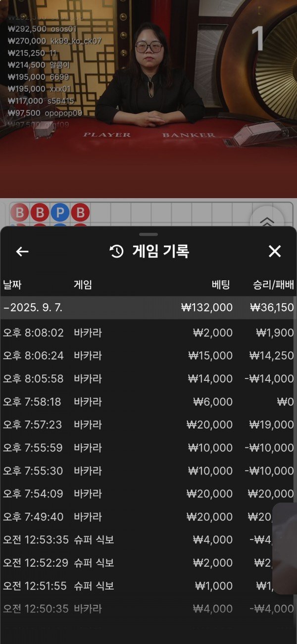
Task: Click the last red B bead after P
Action: coord(80,214)
